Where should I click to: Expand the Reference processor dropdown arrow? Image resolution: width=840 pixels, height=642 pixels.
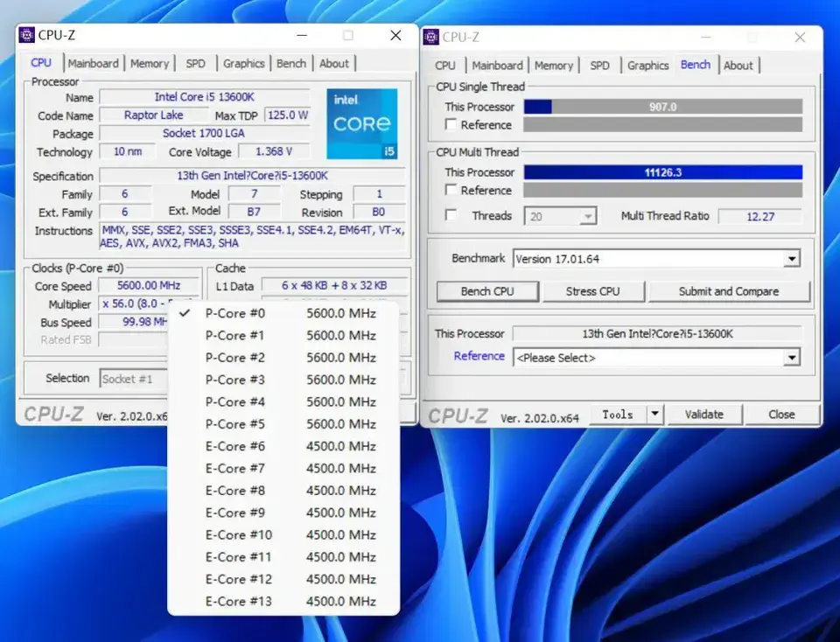pos(792,358)
